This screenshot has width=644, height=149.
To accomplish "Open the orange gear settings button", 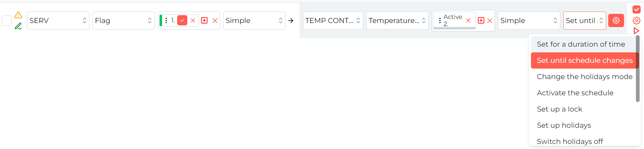I will click(x=616, y=21).
